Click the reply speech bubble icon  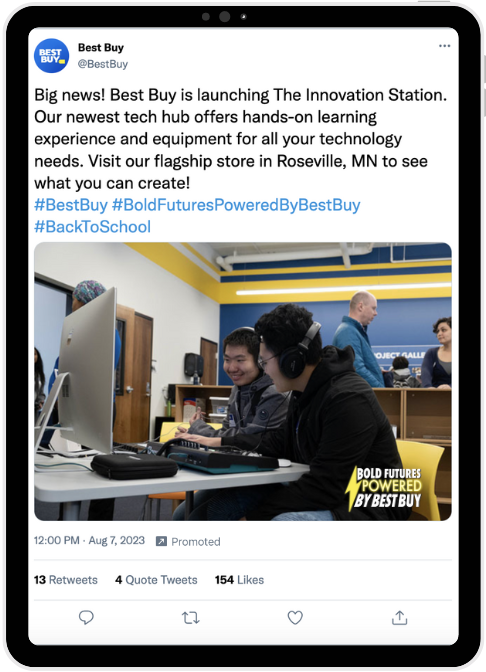tap(86, 618)
